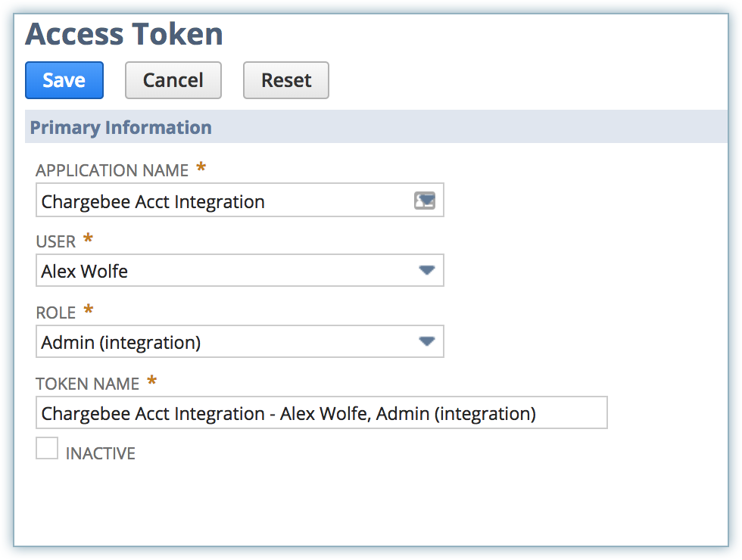Click the INACTIVE checkbox label

point(101,453)
